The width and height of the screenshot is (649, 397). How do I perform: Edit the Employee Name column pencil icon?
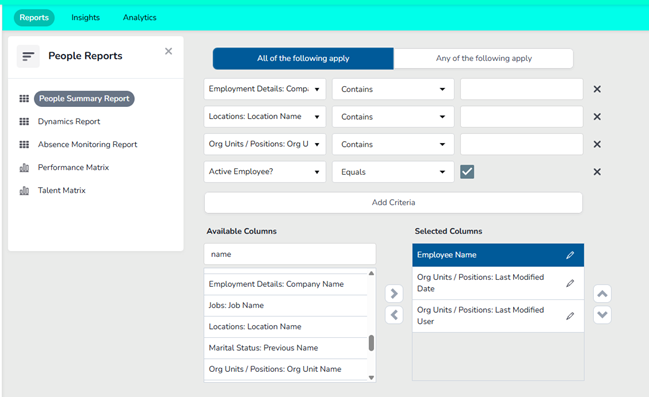coord(570,255)
